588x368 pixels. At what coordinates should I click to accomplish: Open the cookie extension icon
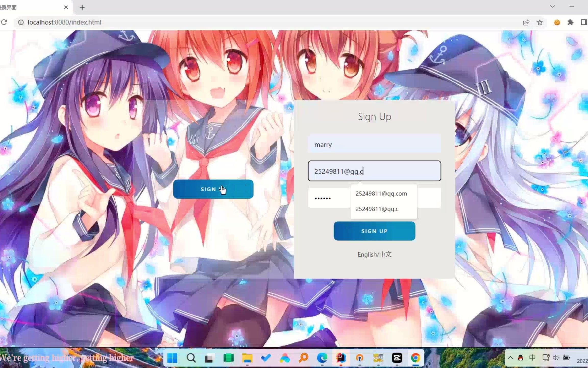pyautogui.click(x=557, y=22)
